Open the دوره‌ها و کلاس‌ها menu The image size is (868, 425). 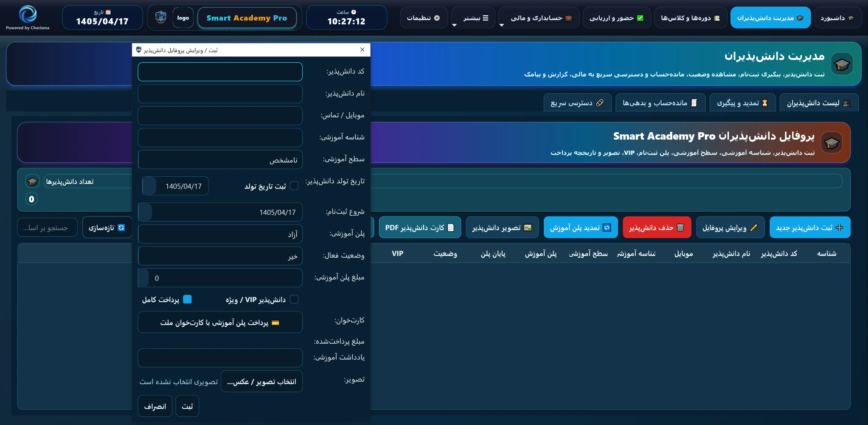[690, 18]
